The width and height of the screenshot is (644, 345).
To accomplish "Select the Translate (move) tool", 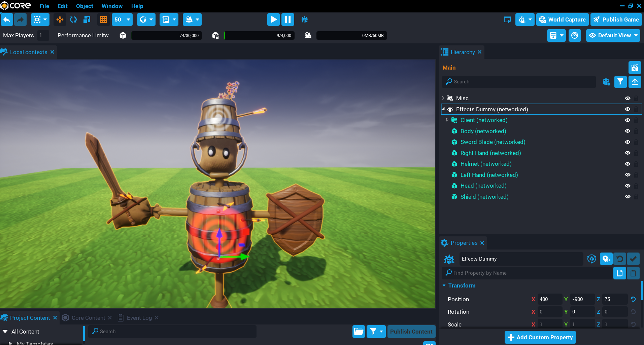I will 60,20.
